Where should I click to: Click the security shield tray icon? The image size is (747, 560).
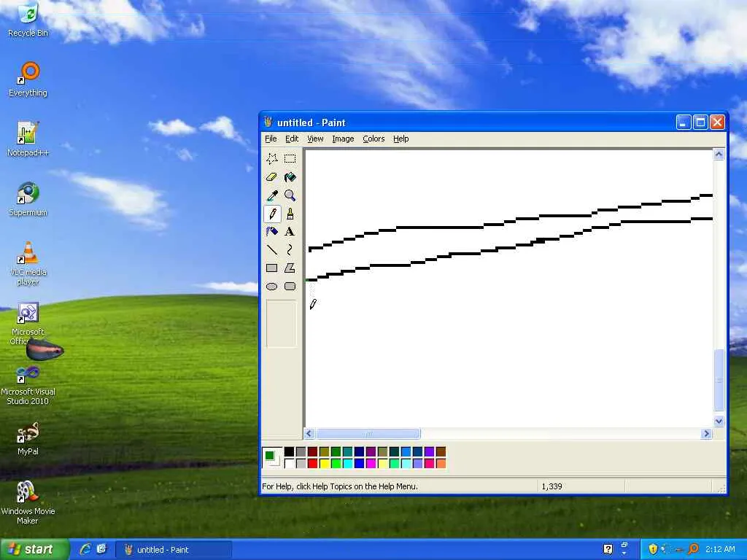[653, 549]
